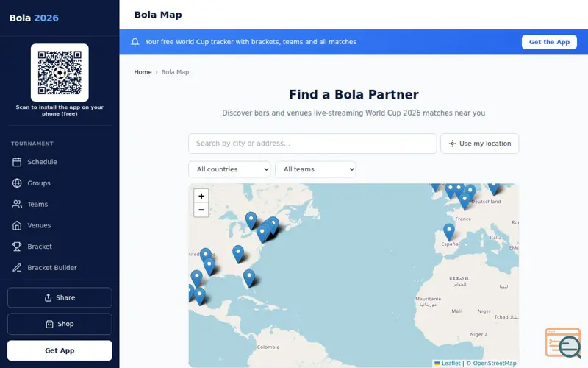
Task: Open the All countries dropdown
Action: click(229, 169)
